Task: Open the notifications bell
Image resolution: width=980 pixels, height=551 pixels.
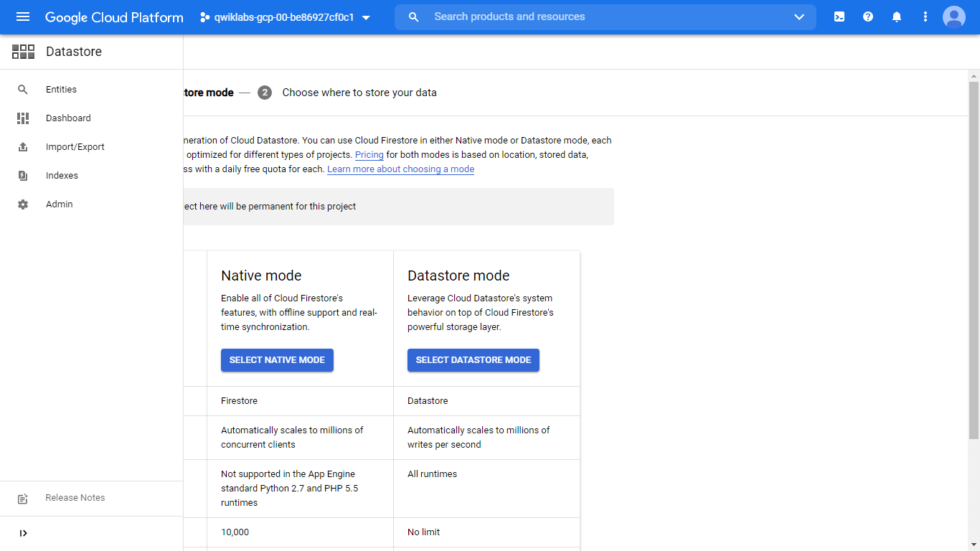Action: tap(897, 17)
